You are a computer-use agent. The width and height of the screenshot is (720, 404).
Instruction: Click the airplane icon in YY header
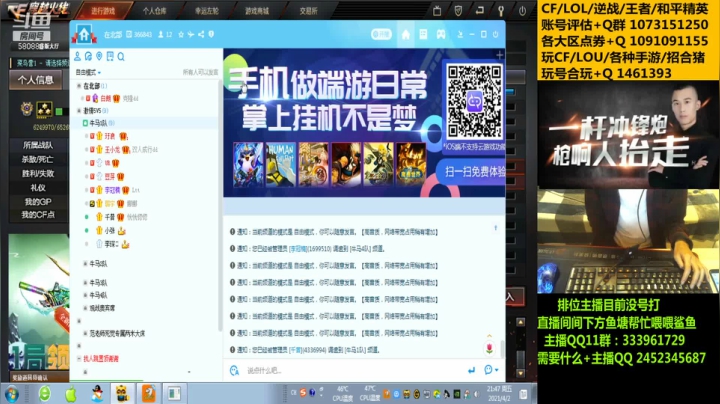click(191, 34)
